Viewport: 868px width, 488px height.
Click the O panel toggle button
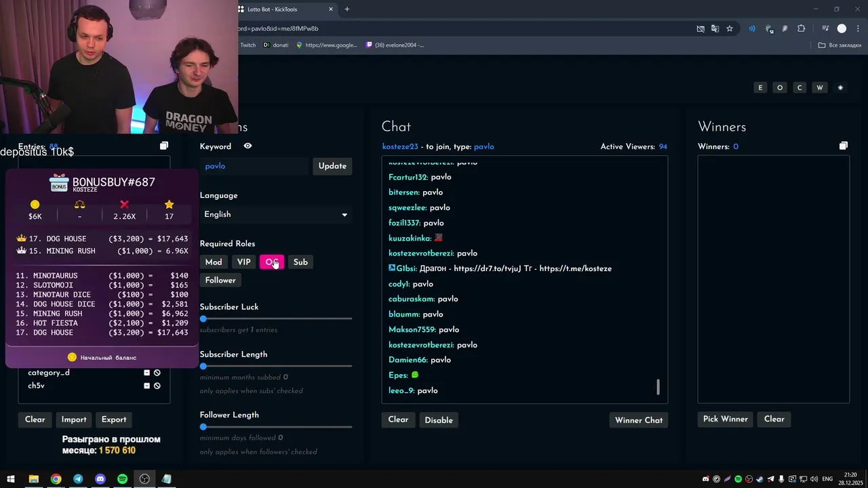[780, 87]
